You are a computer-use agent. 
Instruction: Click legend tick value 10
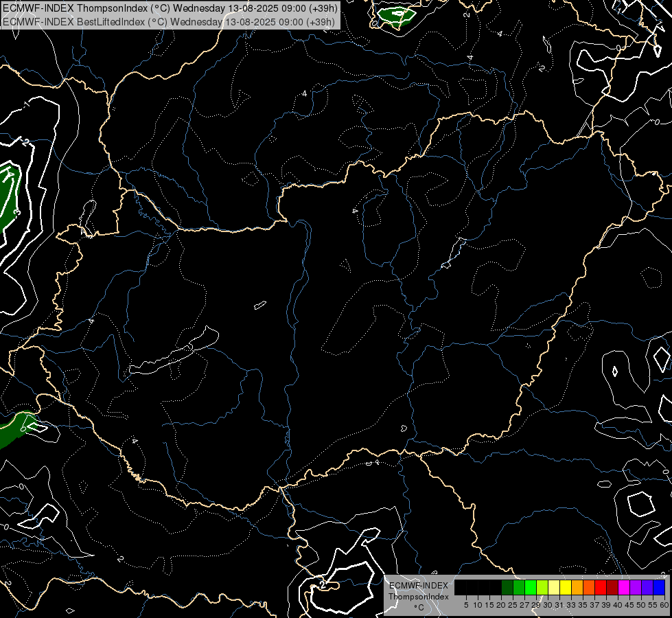click(x=478, y=605)
